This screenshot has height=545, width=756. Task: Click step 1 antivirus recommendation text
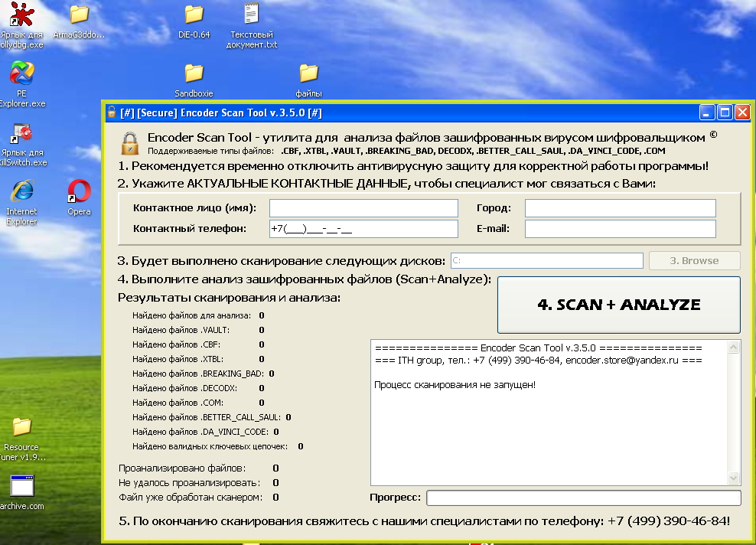click(x=413, y=166)
